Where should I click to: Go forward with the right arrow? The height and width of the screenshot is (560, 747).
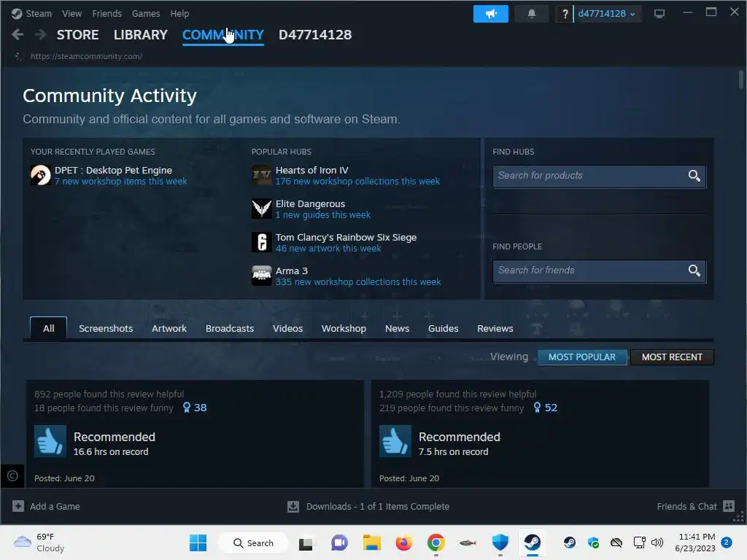tap(41, 34)
